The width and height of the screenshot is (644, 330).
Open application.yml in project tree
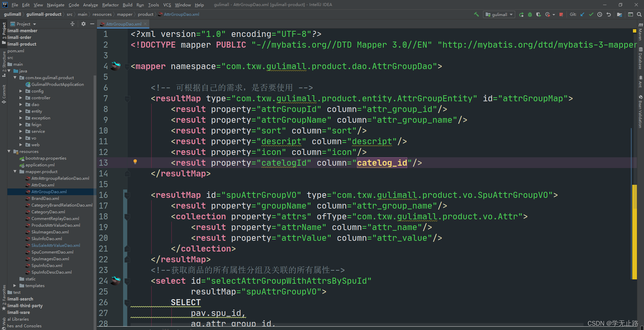37,165
